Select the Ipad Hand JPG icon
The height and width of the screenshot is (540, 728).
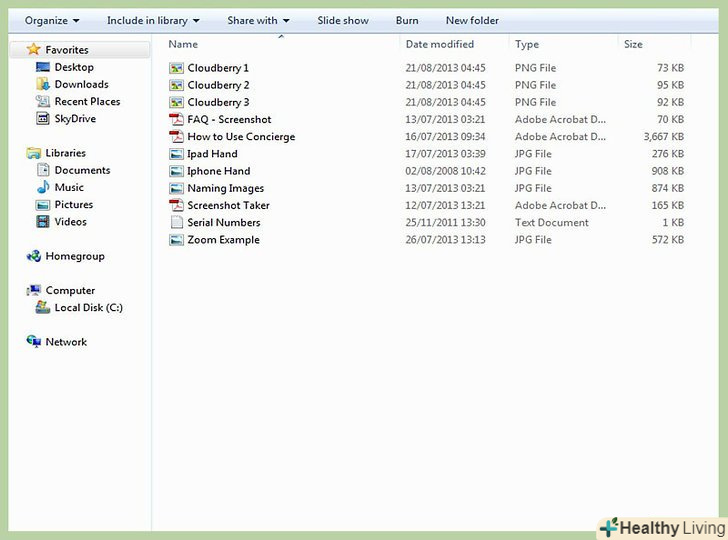pyautogui.click(x=176, y=154)
